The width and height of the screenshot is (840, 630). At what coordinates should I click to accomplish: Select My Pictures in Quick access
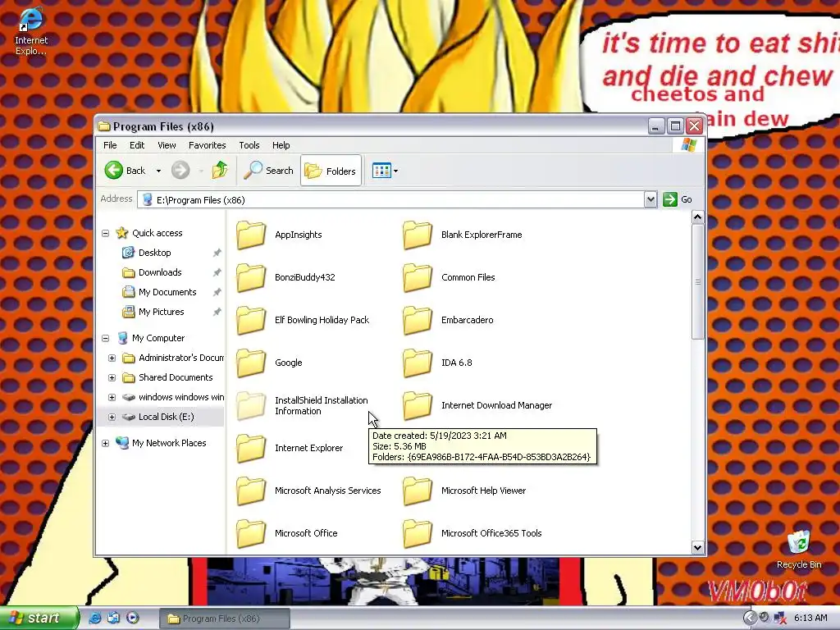161,312
